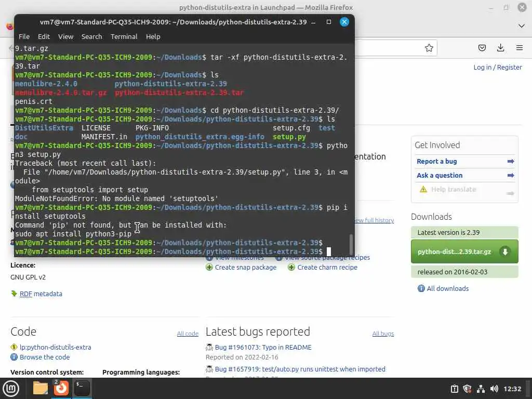Image resolution: width=532 pixels, height=399 pixels.
Task: Open the update manager tray icon
Action: (454, 389)
